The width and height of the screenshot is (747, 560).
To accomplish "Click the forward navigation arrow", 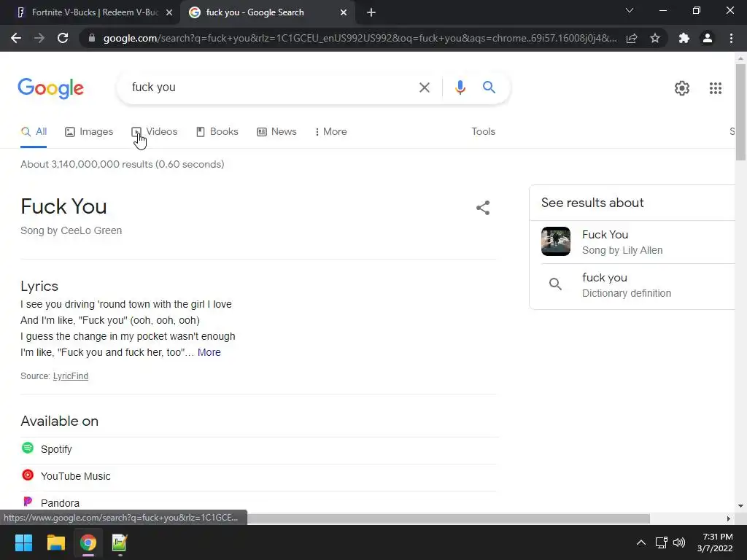I will [39, 38].
